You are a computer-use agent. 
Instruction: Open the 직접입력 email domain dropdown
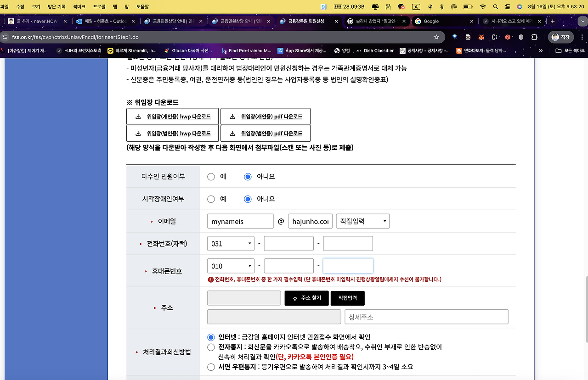pos(362,221)
